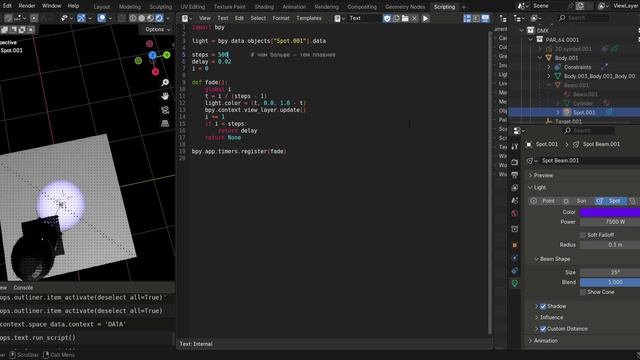Switch to the Shading workspace tab
Screen dimensions: 640x360
(264, 7)
